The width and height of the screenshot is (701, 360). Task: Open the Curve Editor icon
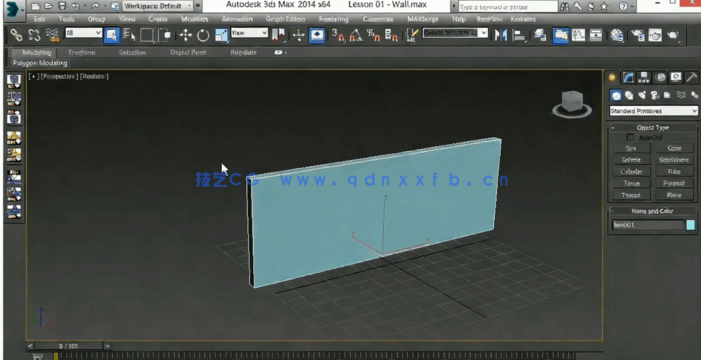(579, 35)
